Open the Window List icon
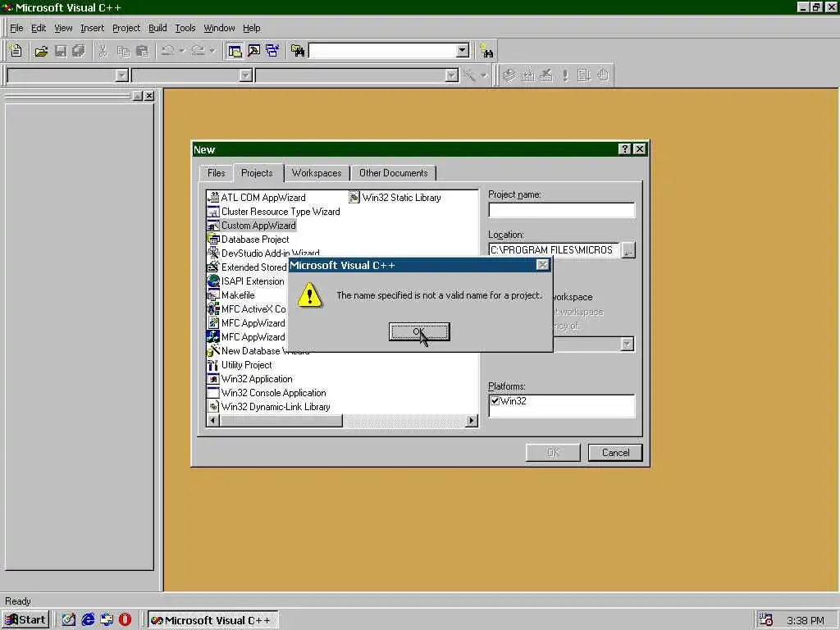The width and height of the screenshot is (840, 630). (x=272, y=51)
